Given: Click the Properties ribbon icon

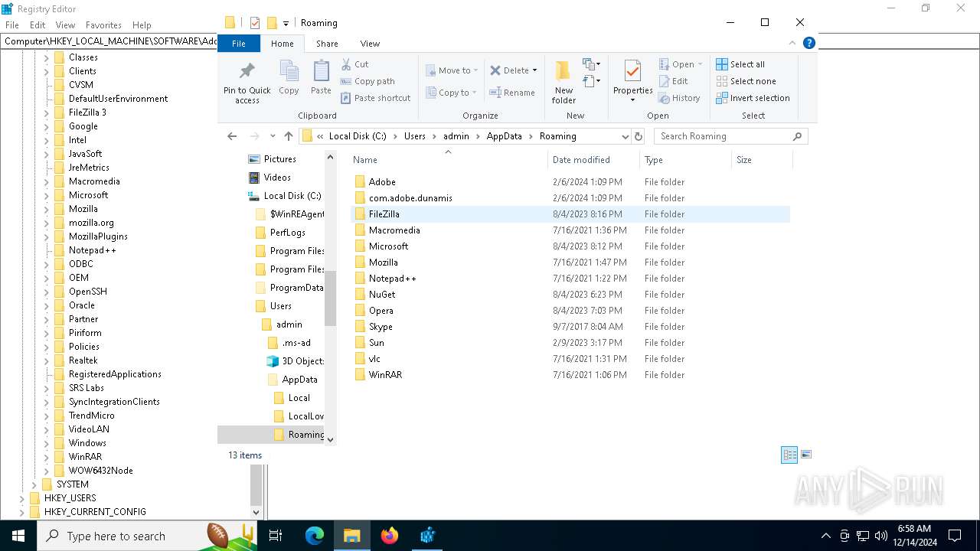Looking at the screenshot, I should click(x=632, y=71).
